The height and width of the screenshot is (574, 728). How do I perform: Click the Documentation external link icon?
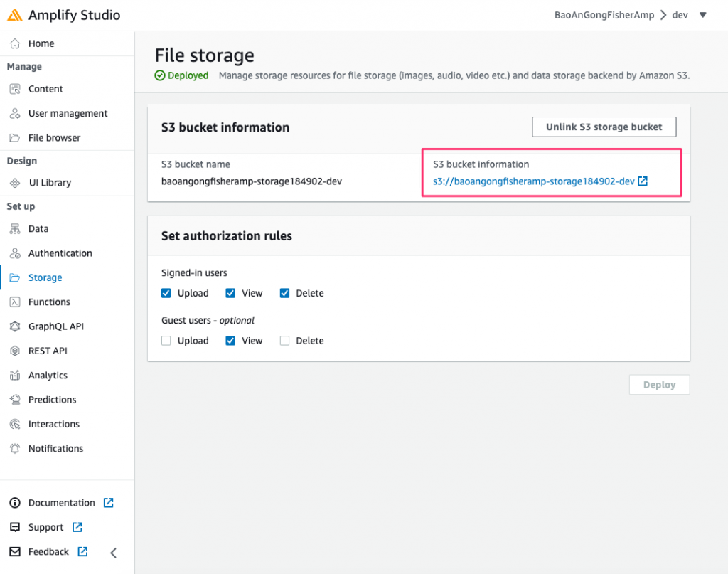click(x=108, y=503)
